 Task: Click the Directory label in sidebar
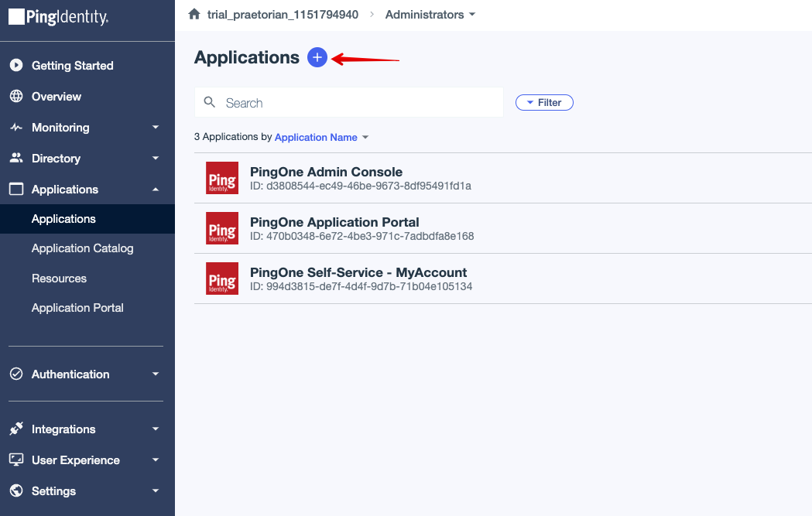pyautogui.click(x=56, y=159)
